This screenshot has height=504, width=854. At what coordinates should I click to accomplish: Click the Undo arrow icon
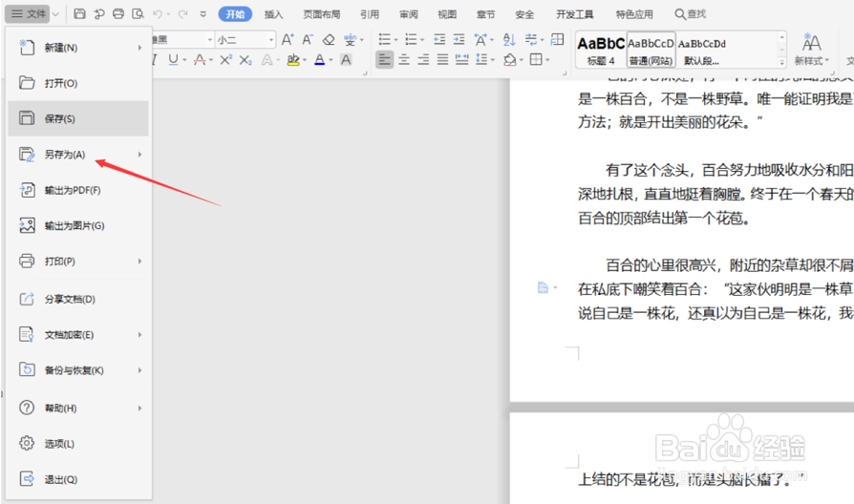click(158, 14)
